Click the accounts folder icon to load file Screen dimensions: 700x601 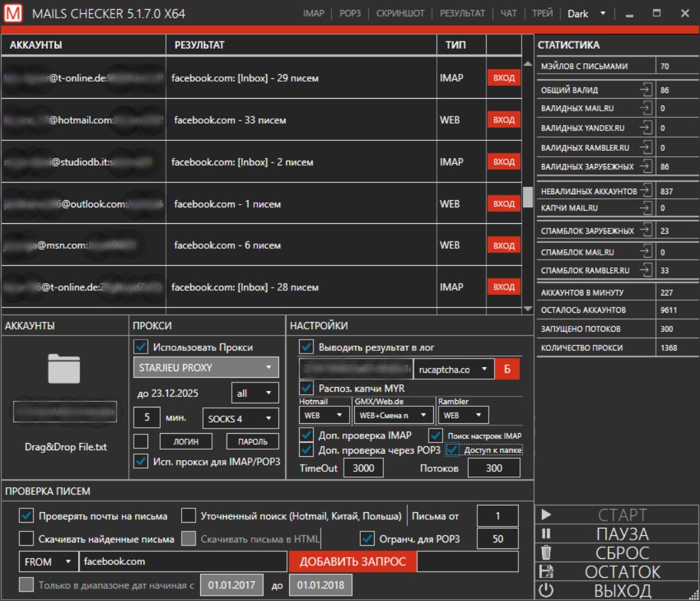coord(64,368)
